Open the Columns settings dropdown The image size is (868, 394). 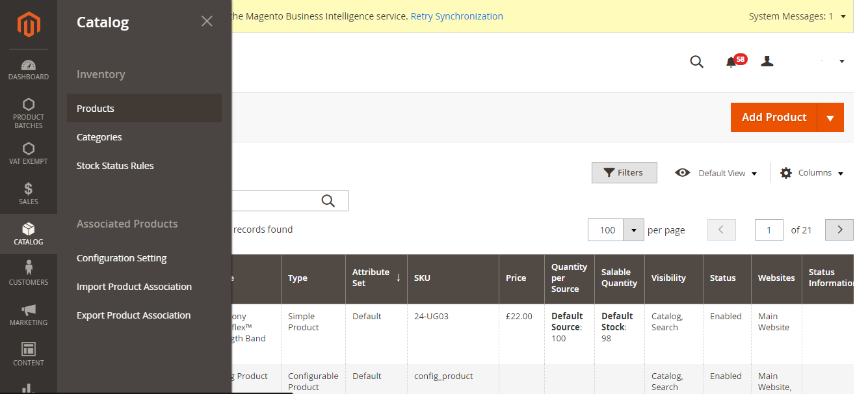coord(811,173)
